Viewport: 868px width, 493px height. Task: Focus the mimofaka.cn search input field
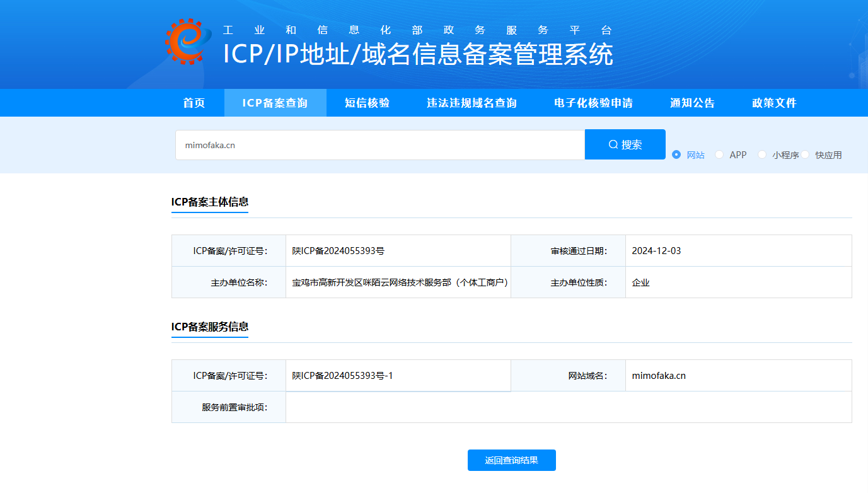coord(380,145)
